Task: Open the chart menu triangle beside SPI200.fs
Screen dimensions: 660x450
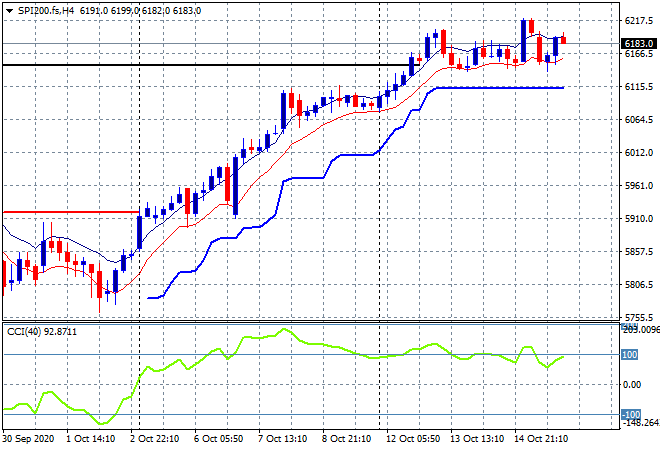Action: coord(9,11)
